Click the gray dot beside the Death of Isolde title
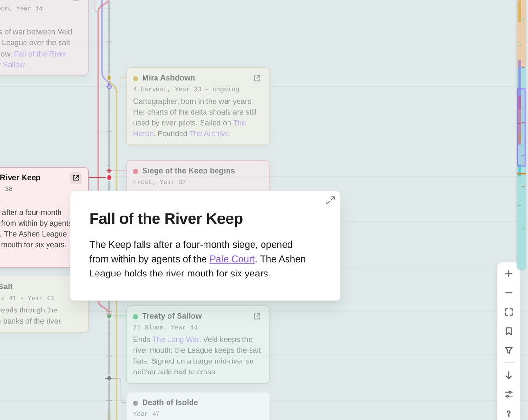This screenshot has height=420, width=528. pos(136,403)
